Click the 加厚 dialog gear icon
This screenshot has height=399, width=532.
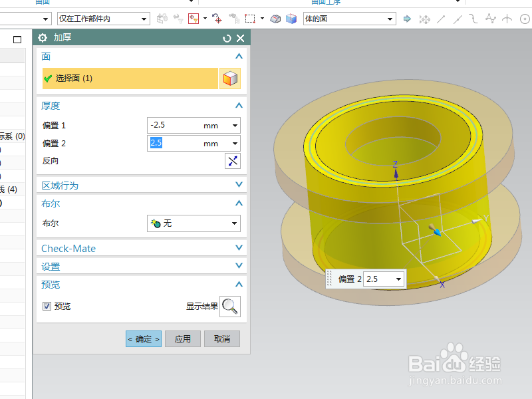pos(43,38)
